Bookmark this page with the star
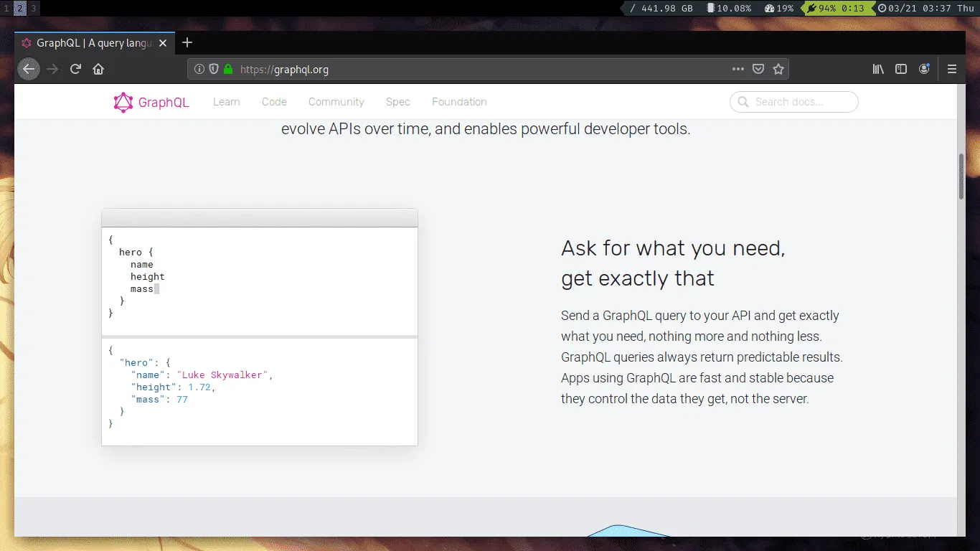The height and width of the screenshot is (551, 980). click(x=778, y=69)
